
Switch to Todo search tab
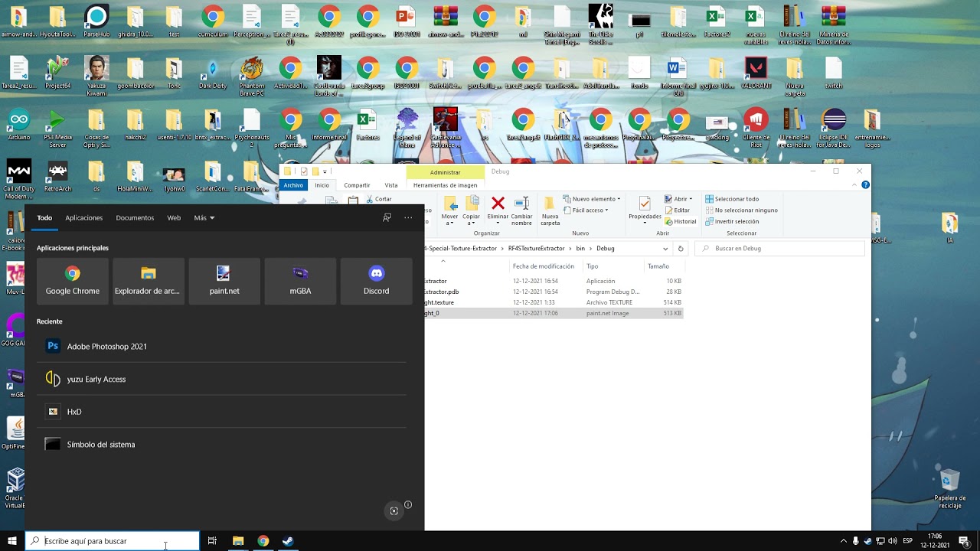point(44,218)
